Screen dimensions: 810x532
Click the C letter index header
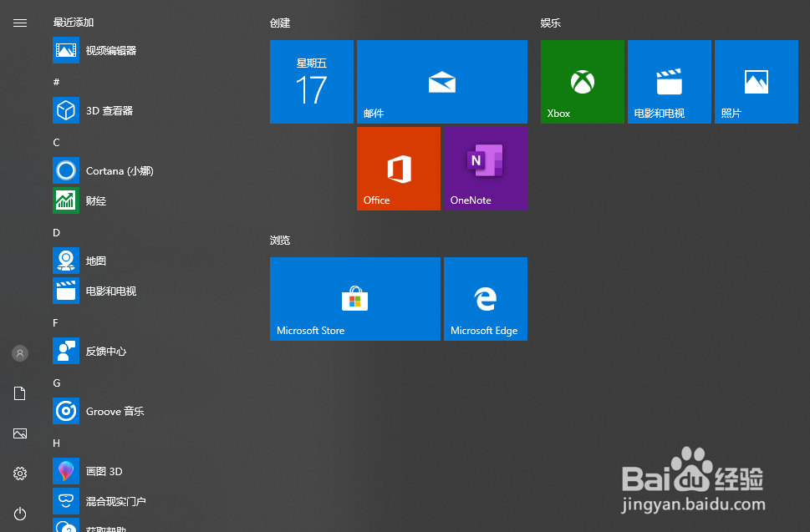(56, 143)
